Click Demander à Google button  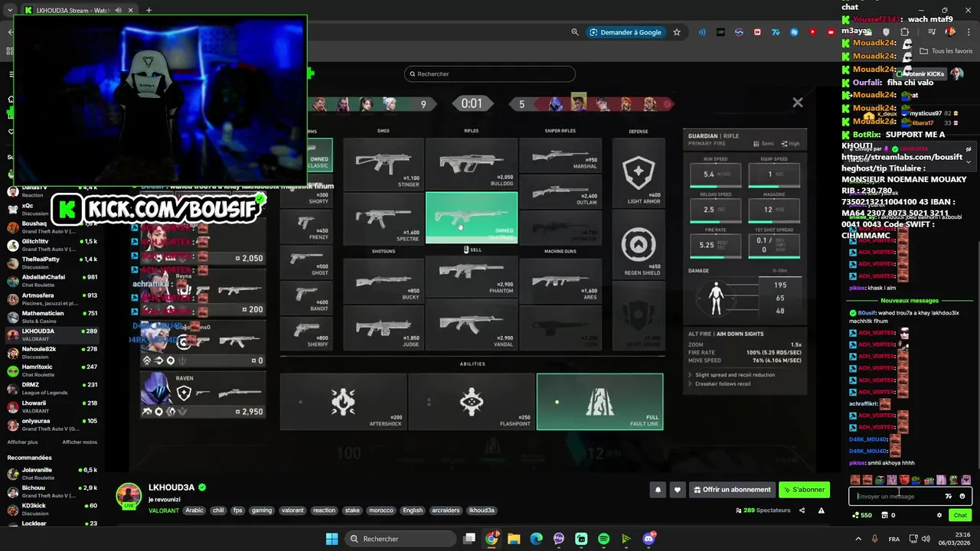click(x=626, y=32)
